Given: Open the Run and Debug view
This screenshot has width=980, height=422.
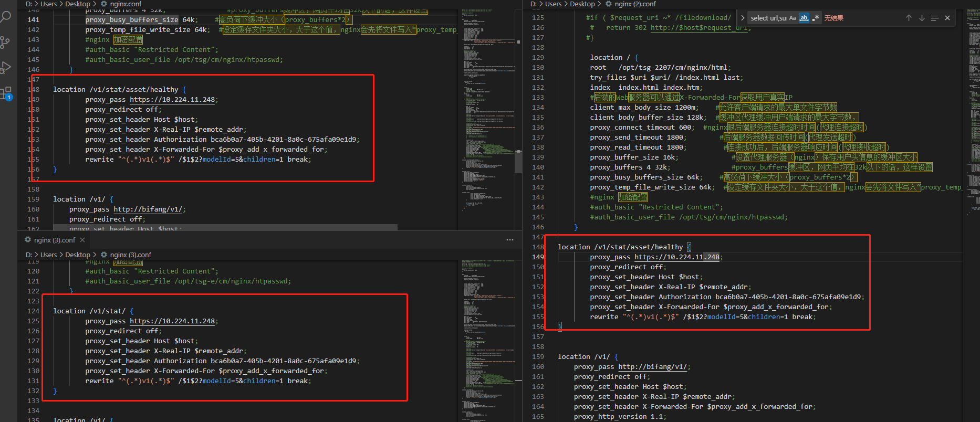Looking at the screenshot, I should (x=6, y=68).
